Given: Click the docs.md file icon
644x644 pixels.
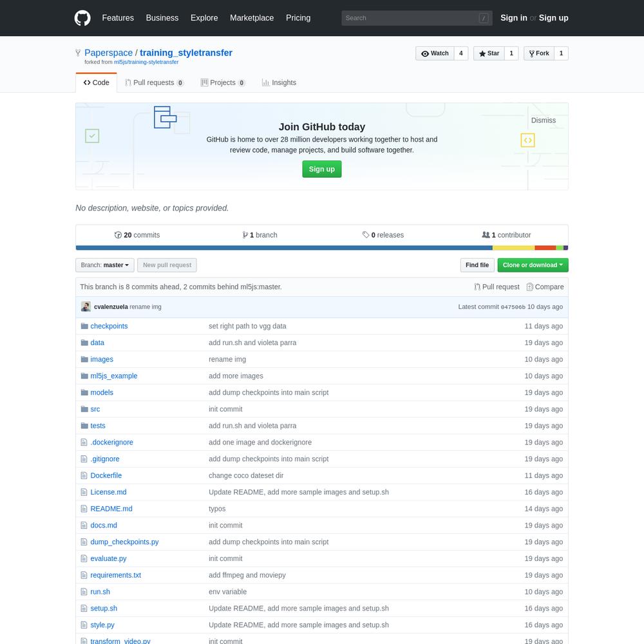Looking at the screenshot, I should click(x=84, y=526).
